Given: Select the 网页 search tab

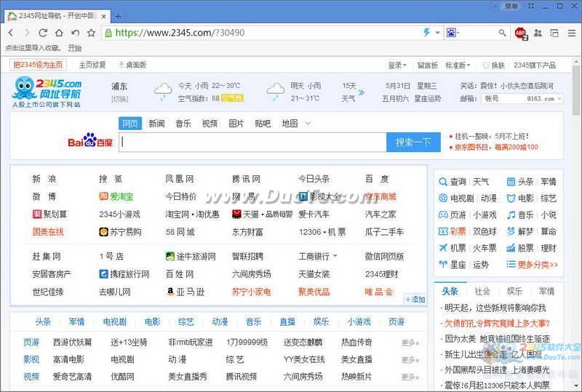Looking at the screenshot, I should point(130,123).
